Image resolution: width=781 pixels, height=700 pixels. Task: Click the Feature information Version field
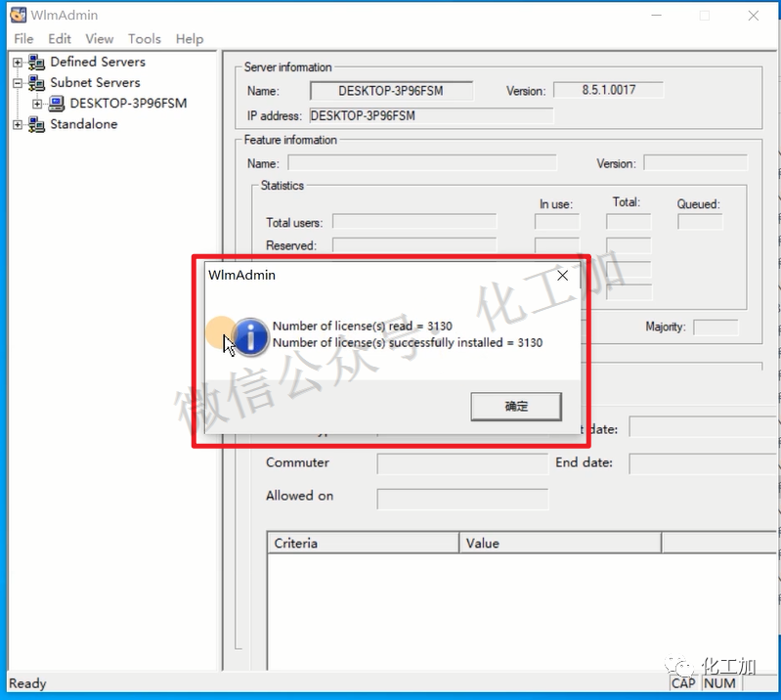point(695,163)
